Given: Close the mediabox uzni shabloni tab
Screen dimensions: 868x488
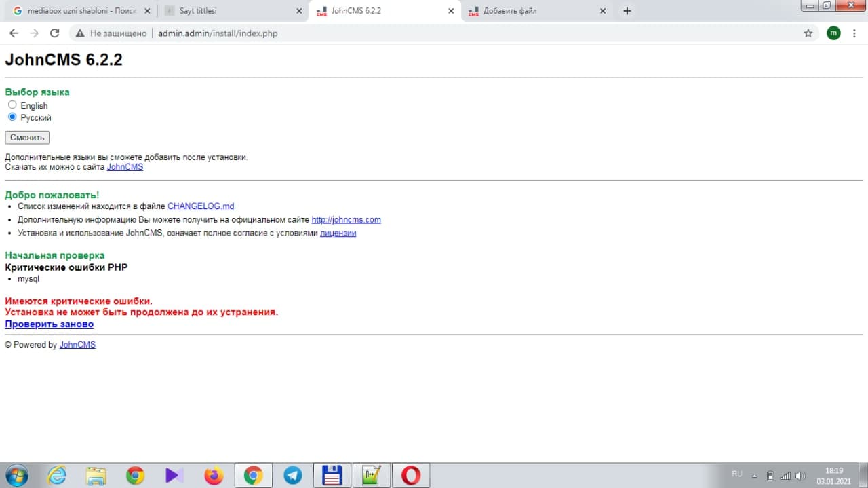Looking at the screenshot, I should (147, 11).
